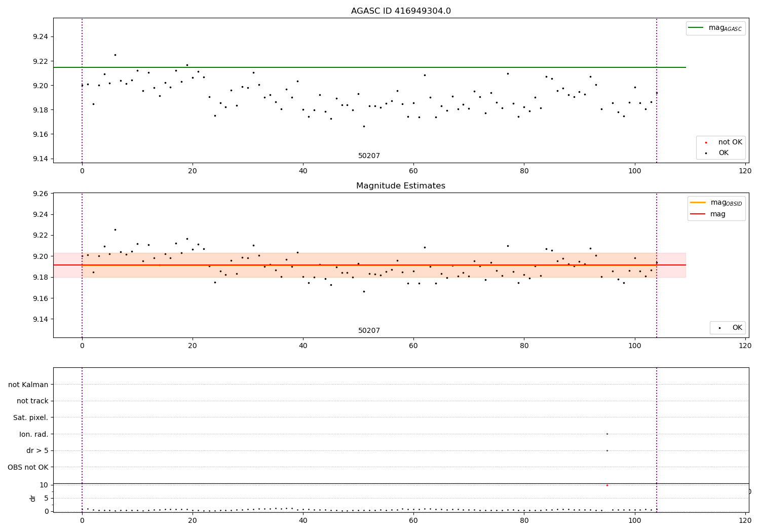Click the 'Magnitude Estimates' plot title
Image resolution: width=760 pixels, height=532 pixels.
coord(401,186)
